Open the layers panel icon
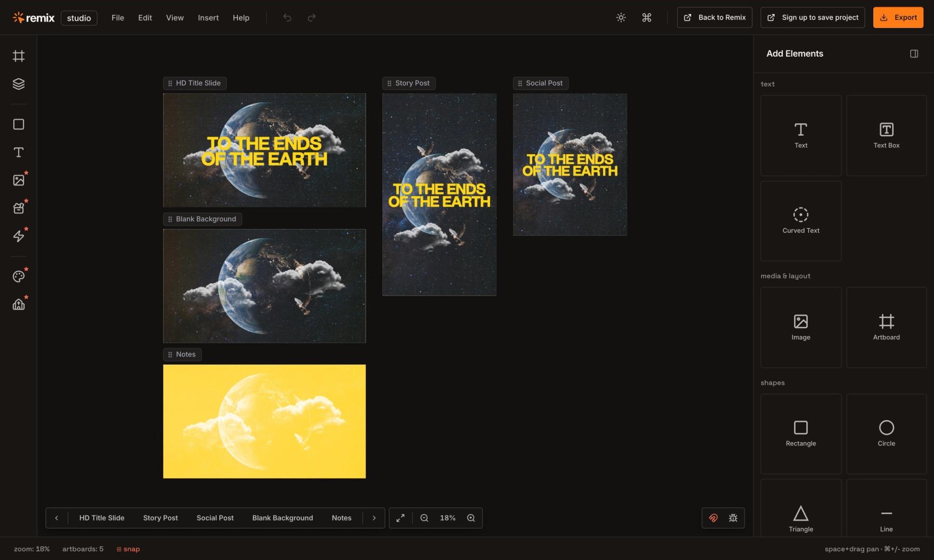The width and height of the screenshot is (934, 560). tap(19, 84)
